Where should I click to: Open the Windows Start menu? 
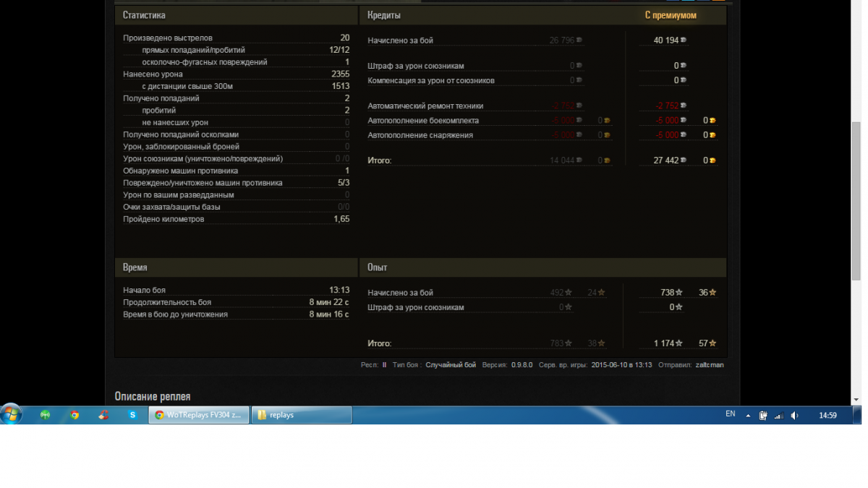coord(12,414)
